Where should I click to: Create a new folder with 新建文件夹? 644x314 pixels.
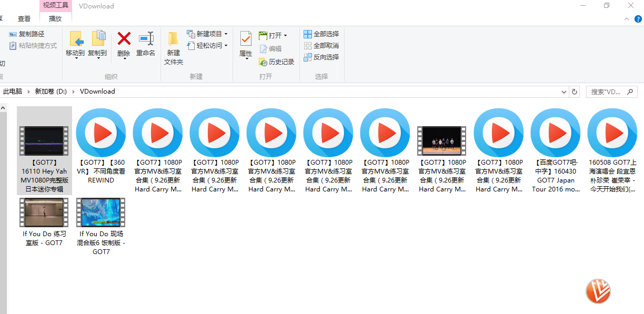tap(173, 47)
